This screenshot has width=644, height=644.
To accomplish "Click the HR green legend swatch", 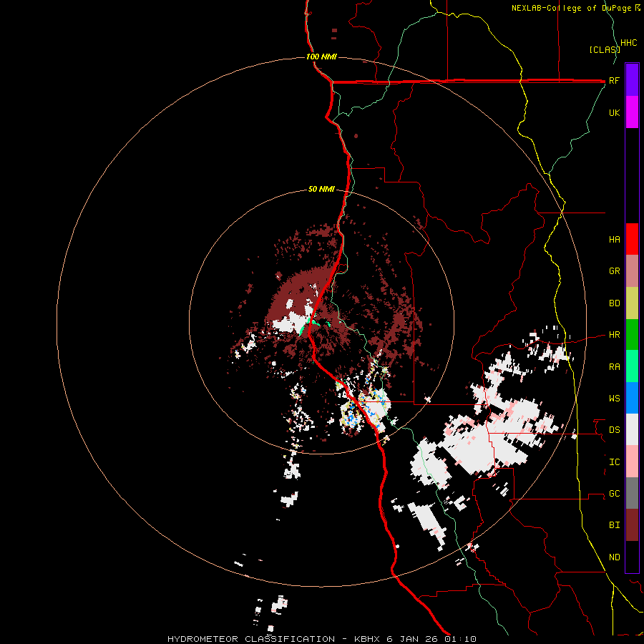I will (x=632, y=335).
